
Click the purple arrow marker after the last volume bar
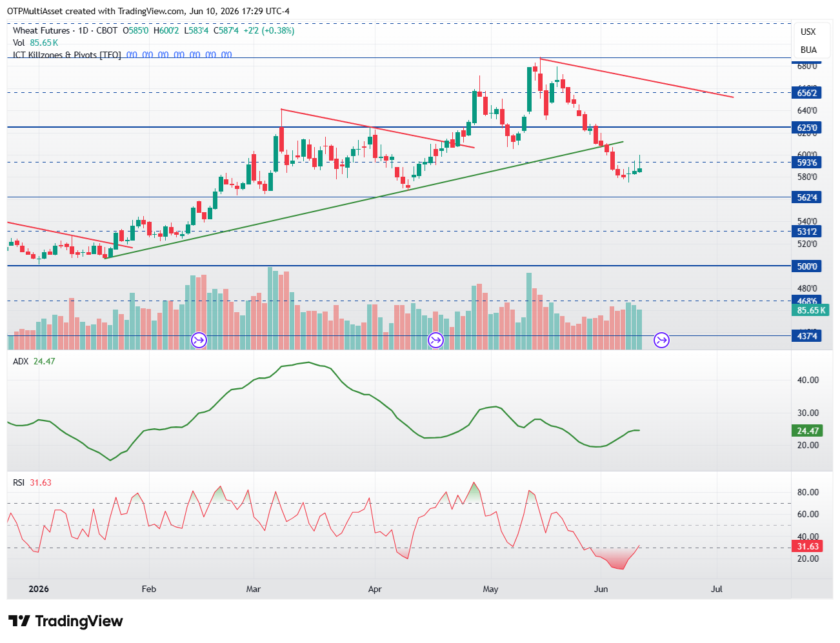pos(662,340)
